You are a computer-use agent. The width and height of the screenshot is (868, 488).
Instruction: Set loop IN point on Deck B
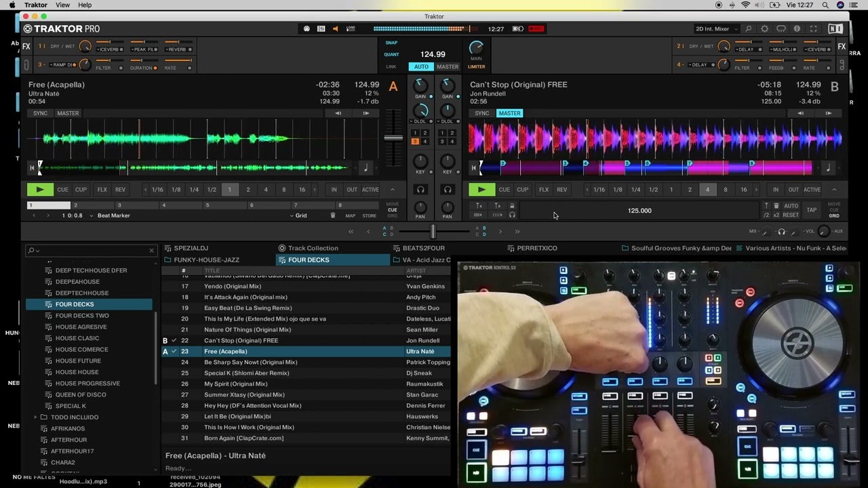(776, 190)
